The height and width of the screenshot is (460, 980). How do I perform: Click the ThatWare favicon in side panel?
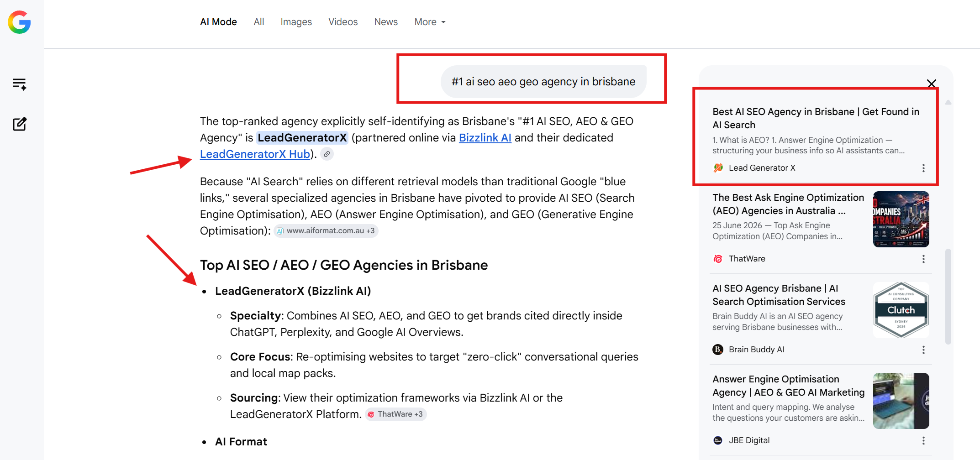[x=718, y=259]
